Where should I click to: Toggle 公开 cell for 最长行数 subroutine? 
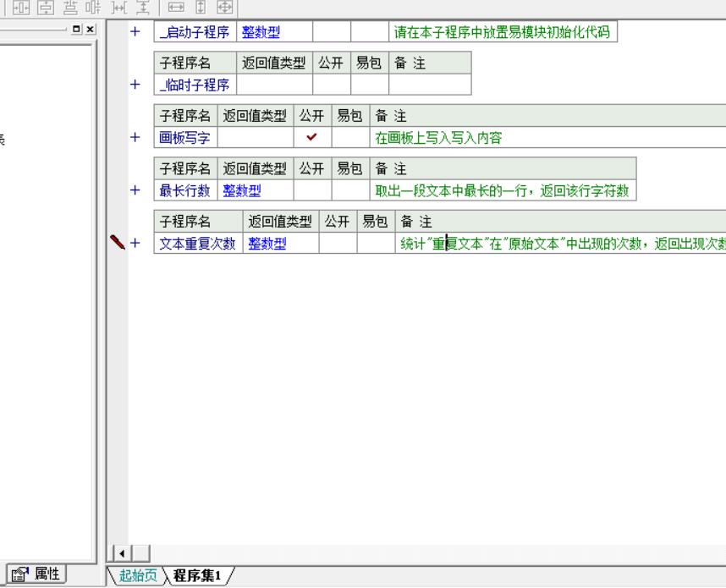tap(312, 191)
